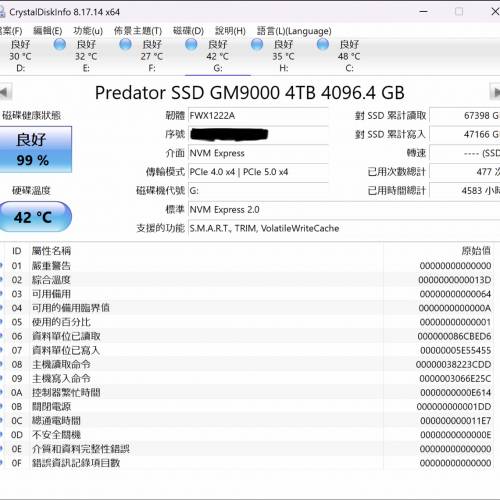Open the 編輯(E) menu

point(48,31)
